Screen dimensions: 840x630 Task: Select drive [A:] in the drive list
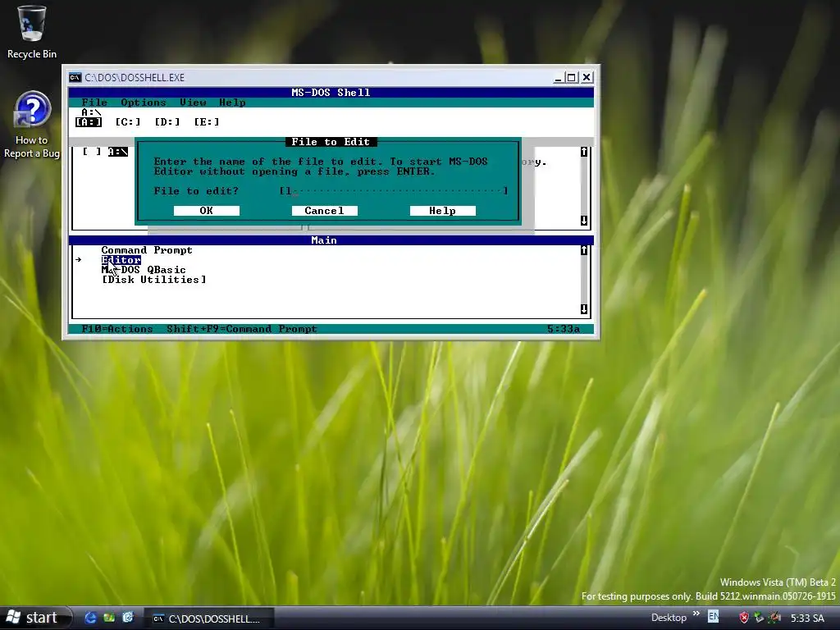[x=89, y=122]
